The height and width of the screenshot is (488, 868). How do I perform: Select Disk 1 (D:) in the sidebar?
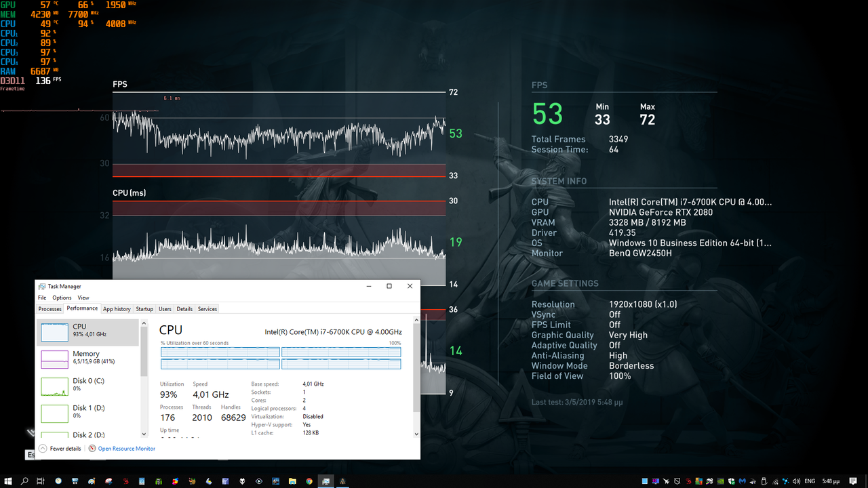point(88,413)
